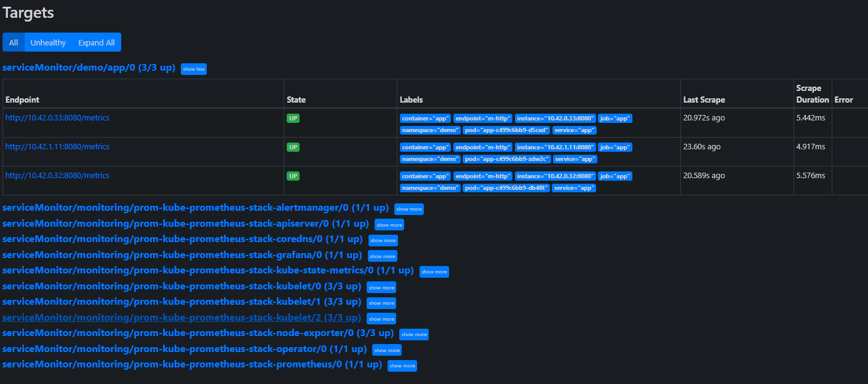Open serviceMonitor/demo/app/0 heading link
Image resolution: width=868 pixels, height=384 pixels.
pos(89,68)
